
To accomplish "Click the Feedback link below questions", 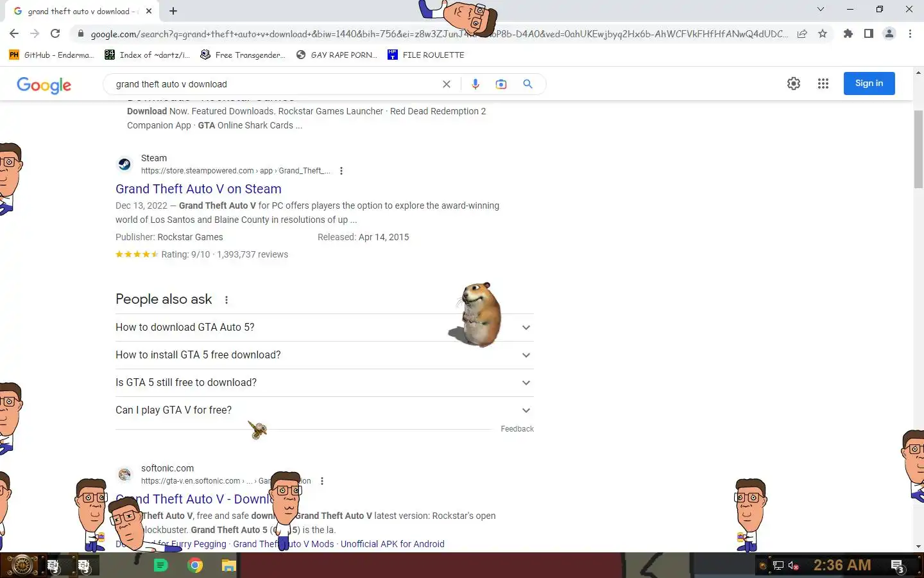I will (517, 429).
